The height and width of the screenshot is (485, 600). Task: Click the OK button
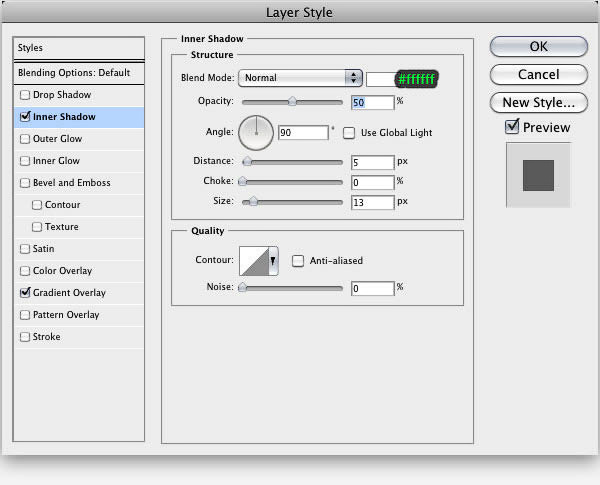[538, 47]
